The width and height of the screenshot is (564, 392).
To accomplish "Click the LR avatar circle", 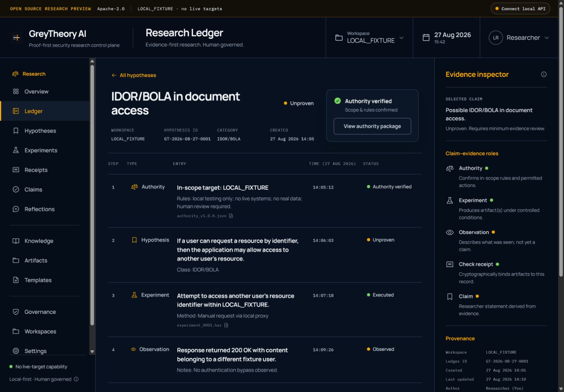I will [496, 38].
